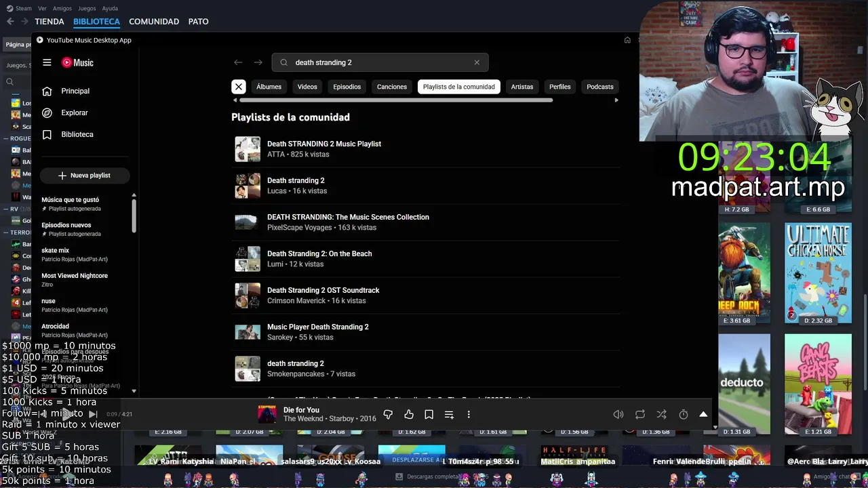Click the filter chips horizontal scrollbar
This screenshot has height=488, width=868.
[x=395, y=100]
